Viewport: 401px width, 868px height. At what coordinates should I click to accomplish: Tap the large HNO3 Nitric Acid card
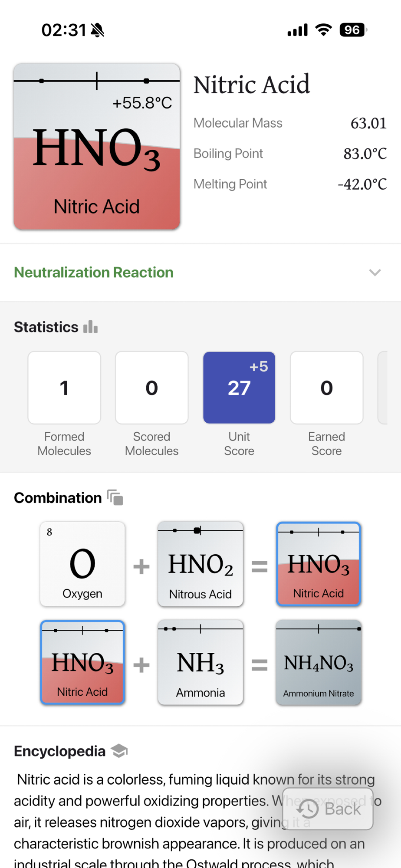[x=97, y=165]
